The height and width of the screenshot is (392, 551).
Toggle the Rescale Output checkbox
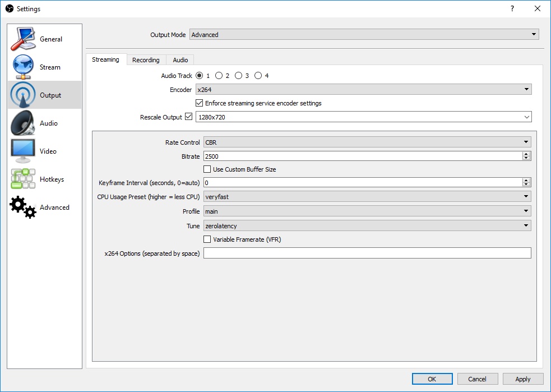point(189,117)
